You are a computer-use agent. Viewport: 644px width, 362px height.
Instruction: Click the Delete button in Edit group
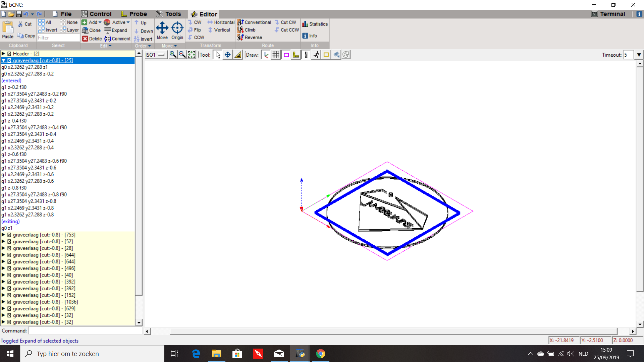point(92,39)
